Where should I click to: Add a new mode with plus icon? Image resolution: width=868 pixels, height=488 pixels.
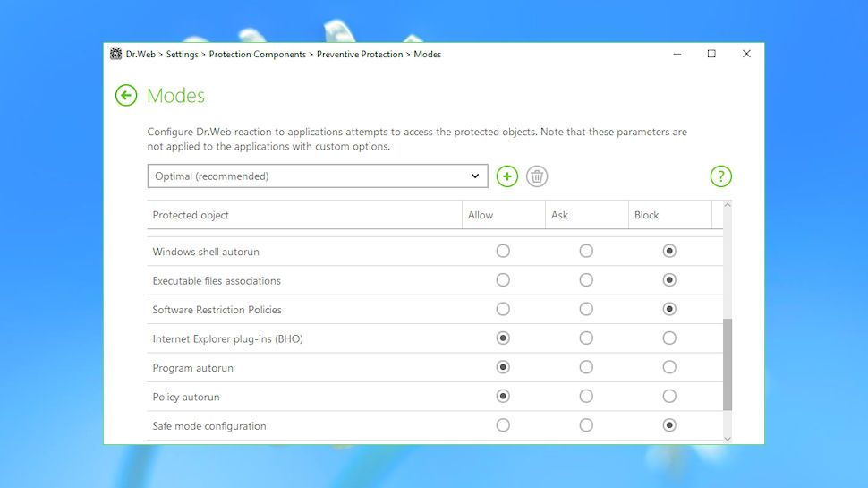[x=507, y=176]
